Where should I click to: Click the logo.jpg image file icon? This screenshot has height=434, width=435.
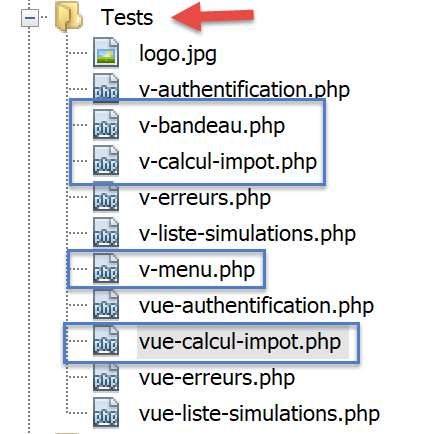pyautogui.click(x=106, y=52)
